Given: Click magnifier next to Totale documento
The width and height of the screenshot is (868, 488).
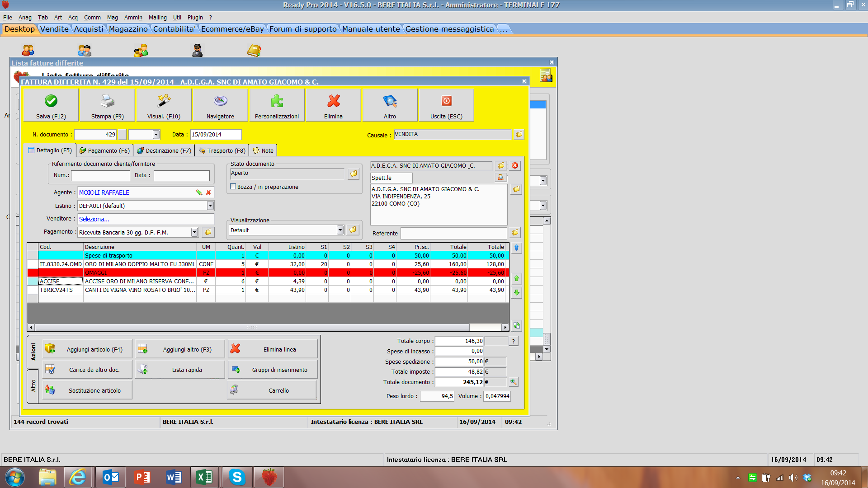Looking at the screenshot, I should tap(513, 382).
